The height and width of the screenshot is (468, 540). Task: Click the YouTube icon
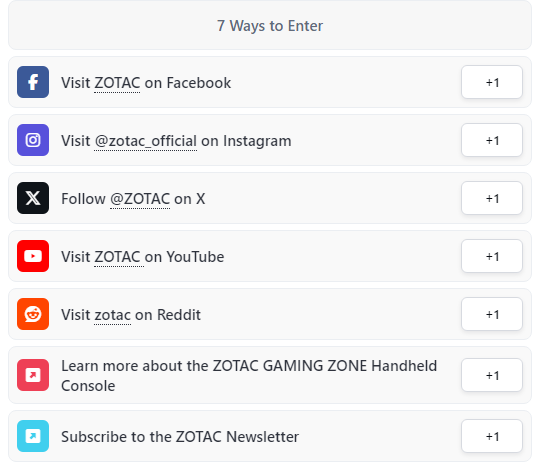[x=33, y=256]
